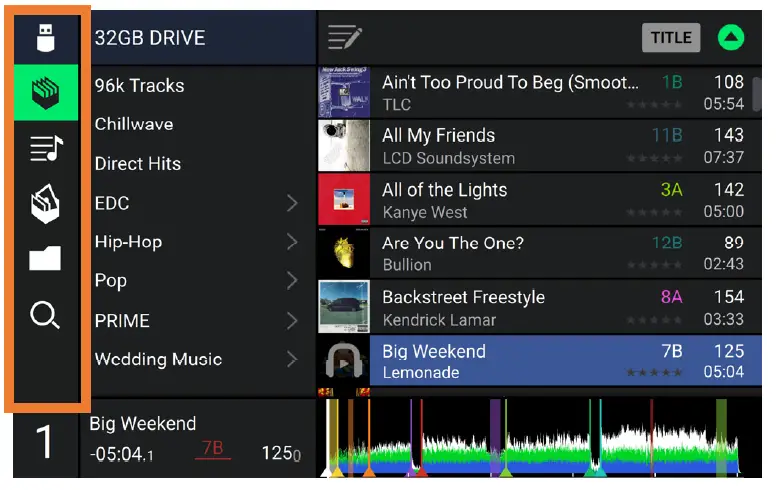Open the Search magnifier icon
The height and width of the screenshot is (490, 778).
tap(45, 315)
